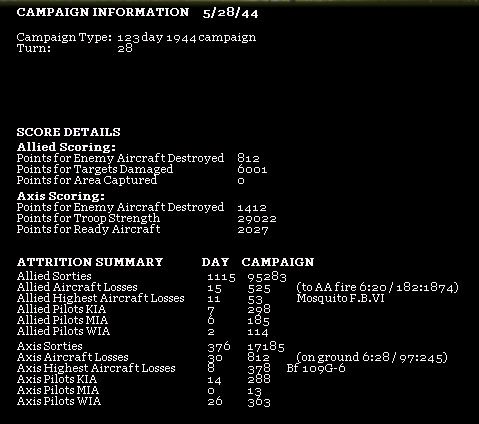The width and height of the screenshot is (479, 424).
Task: Select the targets damaged value 6001
Action: 252,169
